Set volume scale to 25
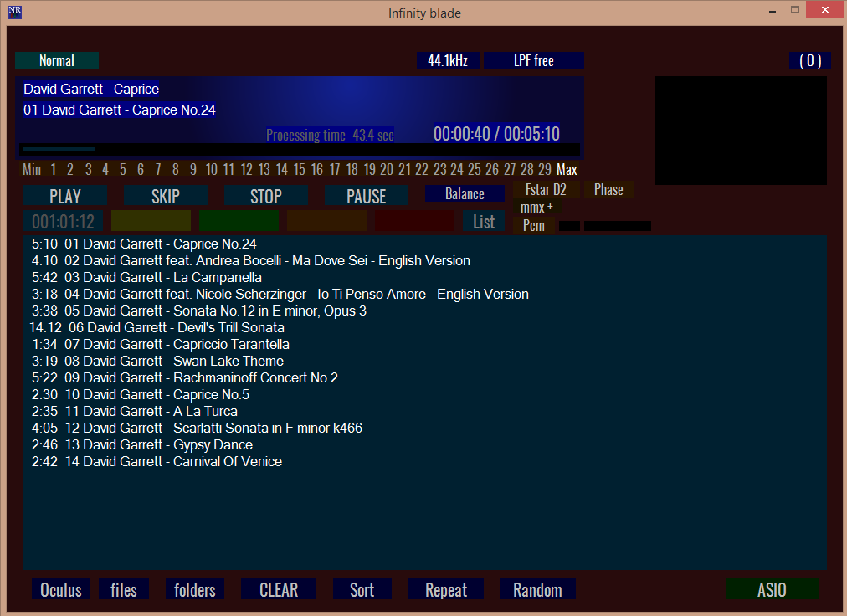847x616 pixels. [475, 170]
